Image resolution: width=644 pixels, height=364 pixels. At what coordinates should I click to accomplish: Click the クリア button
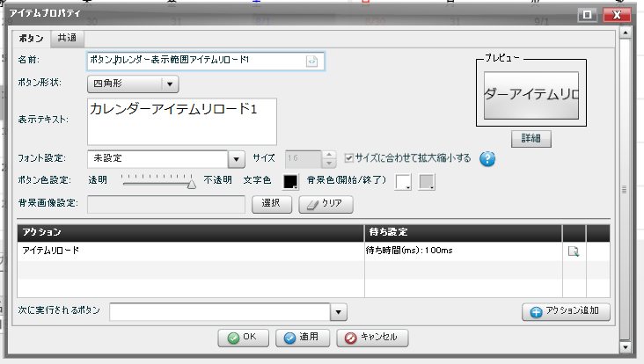326,204
